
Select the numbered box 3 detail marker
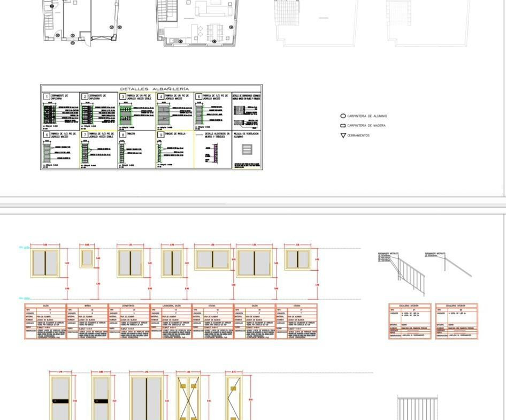point(122,97)
